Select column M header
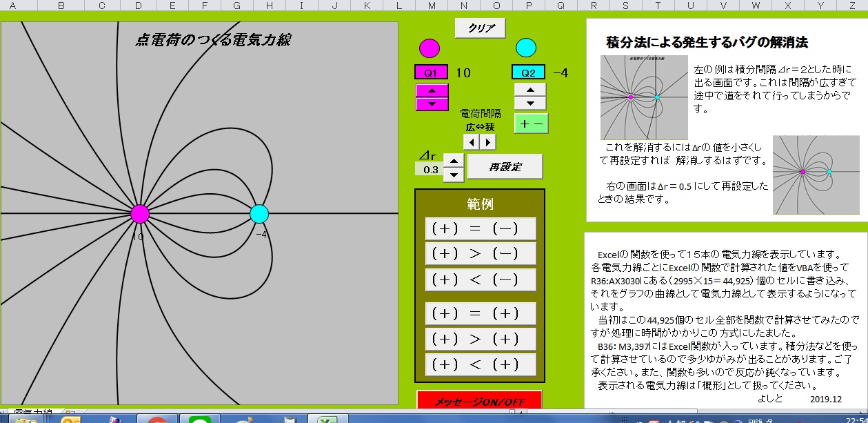This screenshot has width=868, height=423. 431,6
